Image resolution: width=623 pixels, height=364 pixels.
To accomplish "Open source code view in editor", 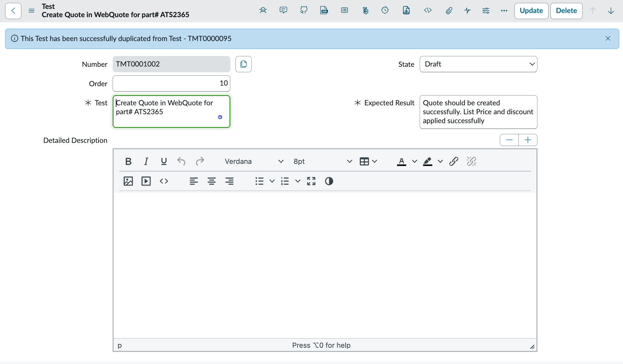I will [x=164, y=181].
